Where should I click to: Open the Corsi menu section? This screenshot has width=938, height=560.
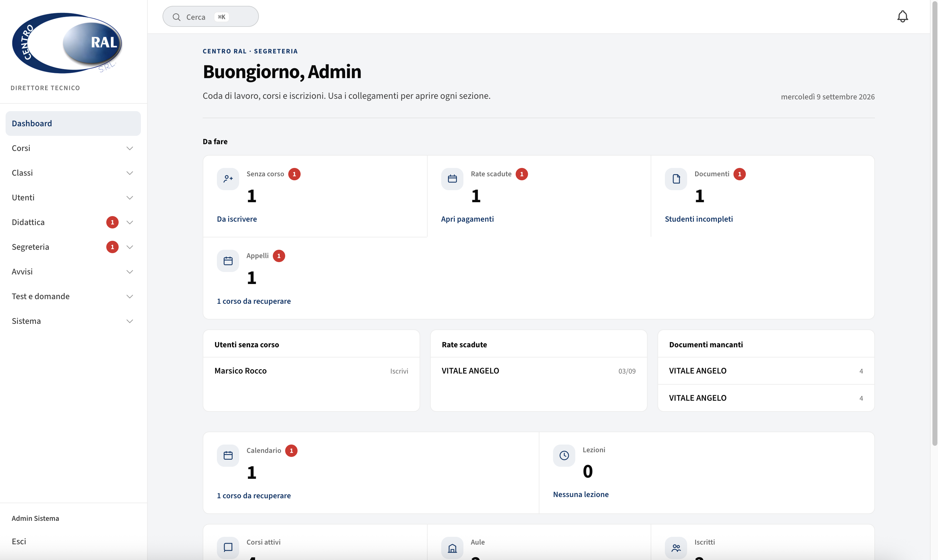click(x=73, y=148)
